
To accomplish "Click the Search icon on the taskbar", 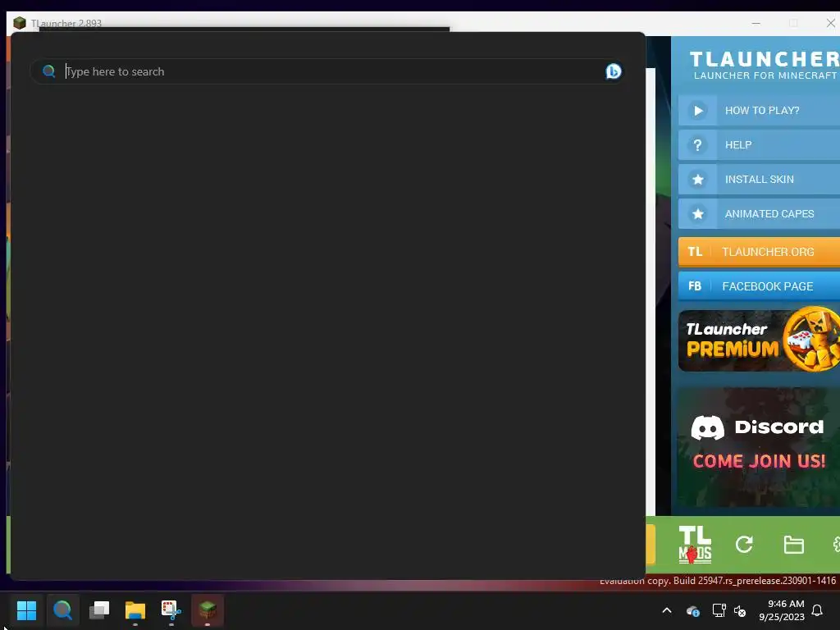I will click(x=62, y=609).
